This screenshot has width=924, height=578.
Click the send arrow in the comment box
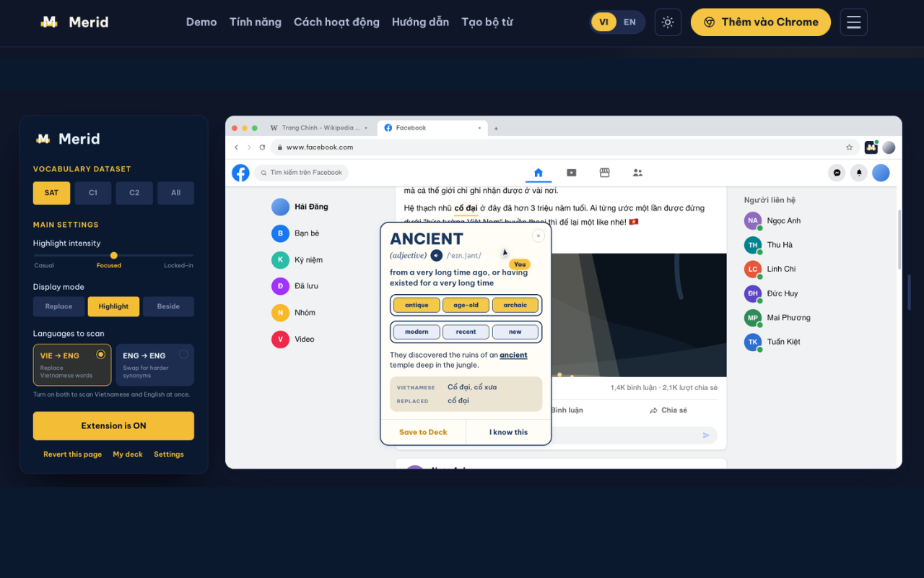click(x=706, y=435)
